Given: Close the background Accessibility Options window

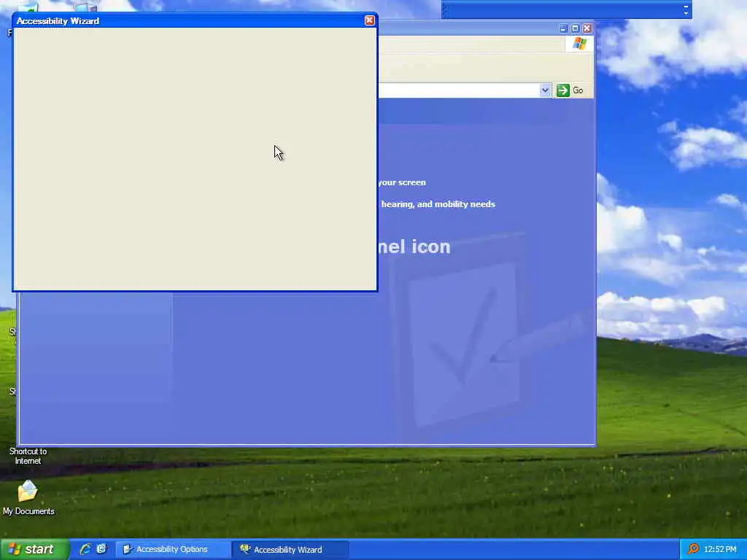Looking at the screenshot, I should (587, 28).
